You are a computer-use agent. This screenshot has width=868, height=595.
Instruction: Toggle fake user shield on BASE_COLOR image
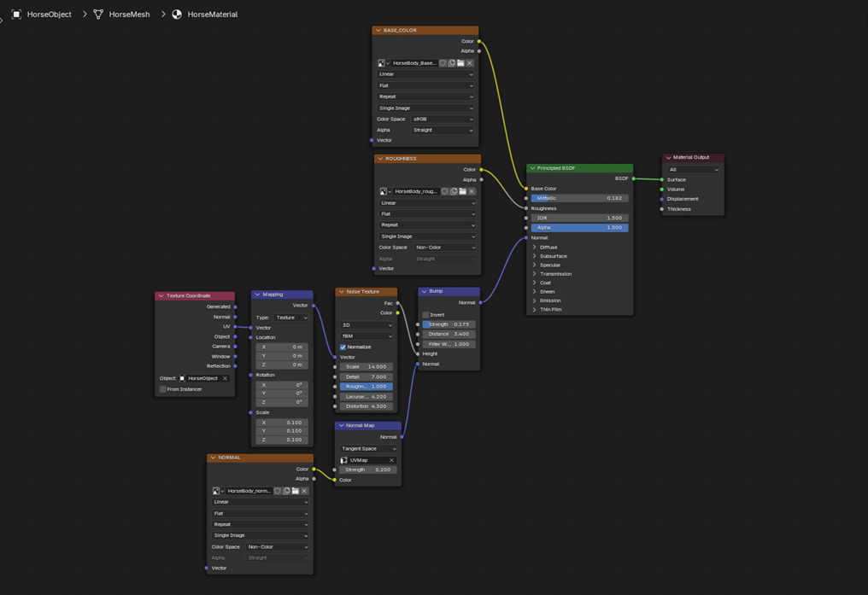(x=443, y=63)
